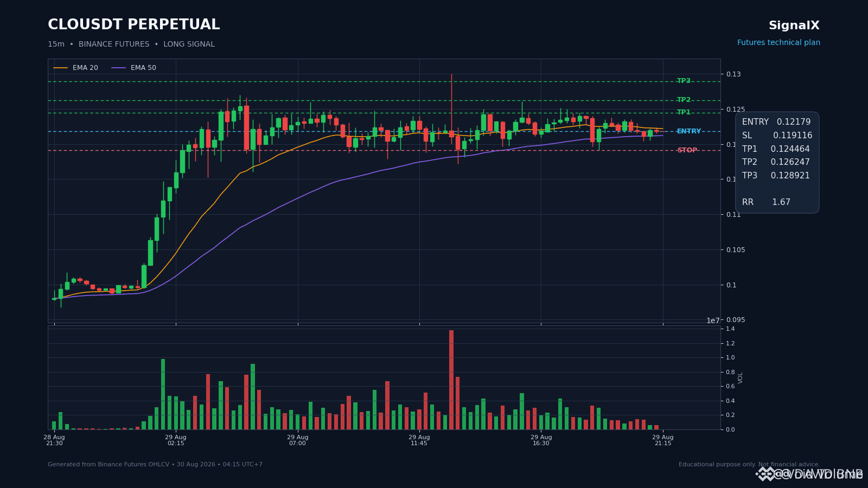Image resolution: width=868 pixels, height=488 pixels.
Task: Click the 29 Aug 21:15 time label
Action: click(x=663, y=440)
